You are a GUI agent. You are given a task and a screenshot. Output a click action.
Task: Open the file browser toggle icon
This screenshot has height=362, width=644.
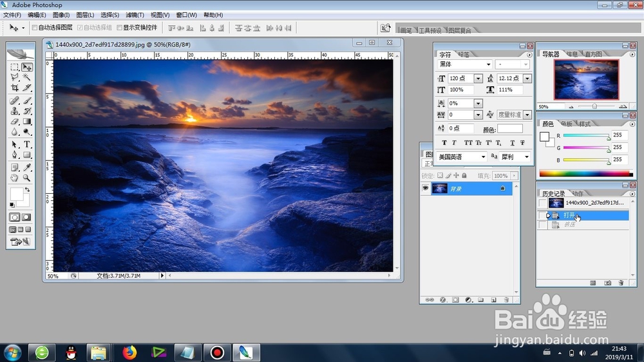coord(385,28)
